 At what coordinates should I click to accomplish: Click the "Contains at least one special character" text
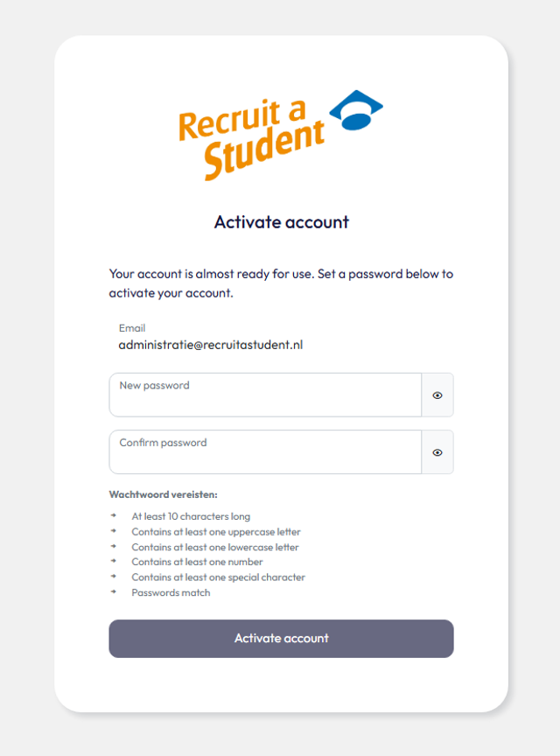[219, 577]
